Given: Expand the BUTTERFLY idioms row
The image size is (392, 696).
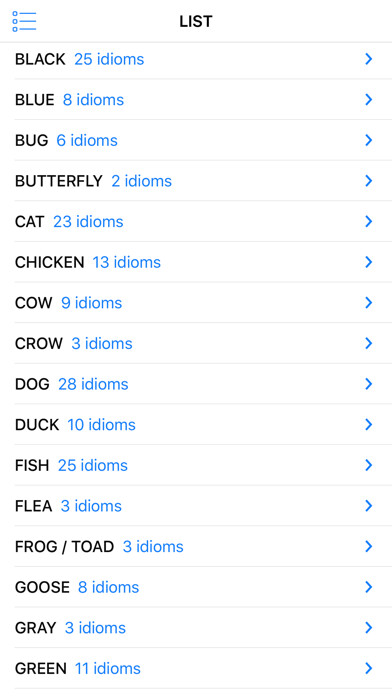Looking at the screenshot, I should (203, 181).
